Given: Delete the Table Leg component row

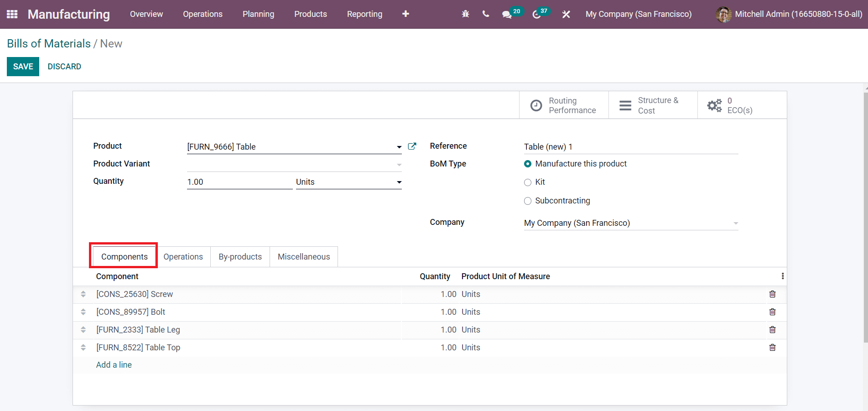Looking at the screenshot, I should point(772,330).
